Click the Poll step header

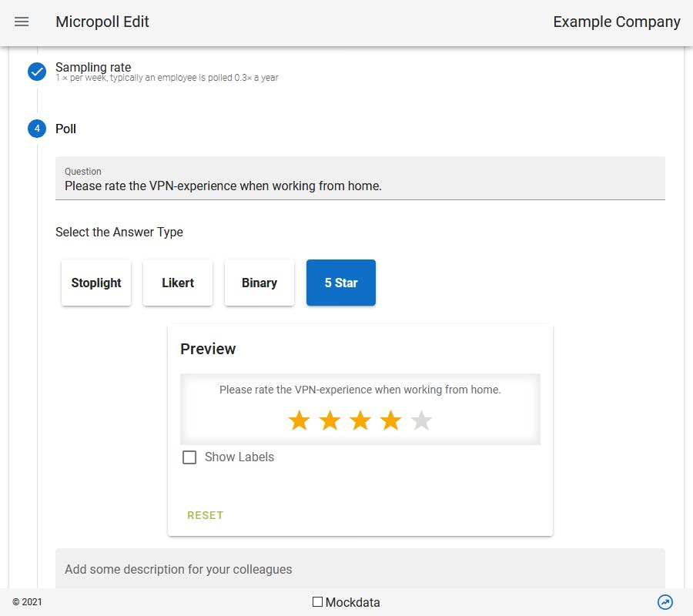66,129
